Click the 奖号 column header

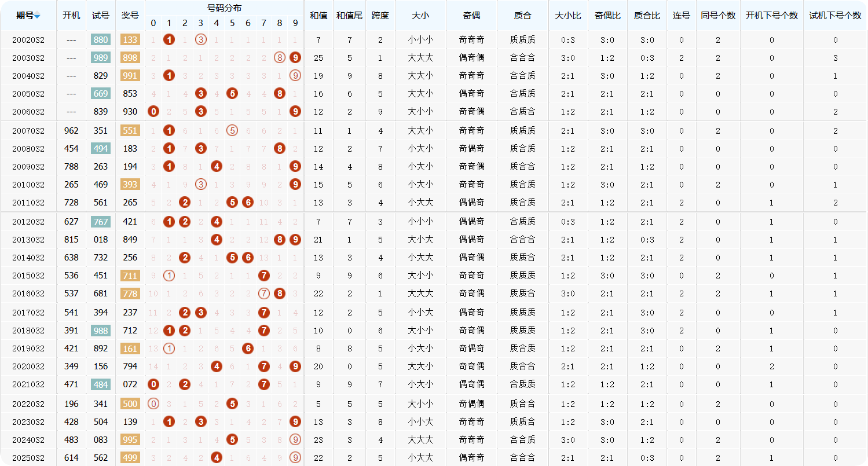click(x=130, y=16)
